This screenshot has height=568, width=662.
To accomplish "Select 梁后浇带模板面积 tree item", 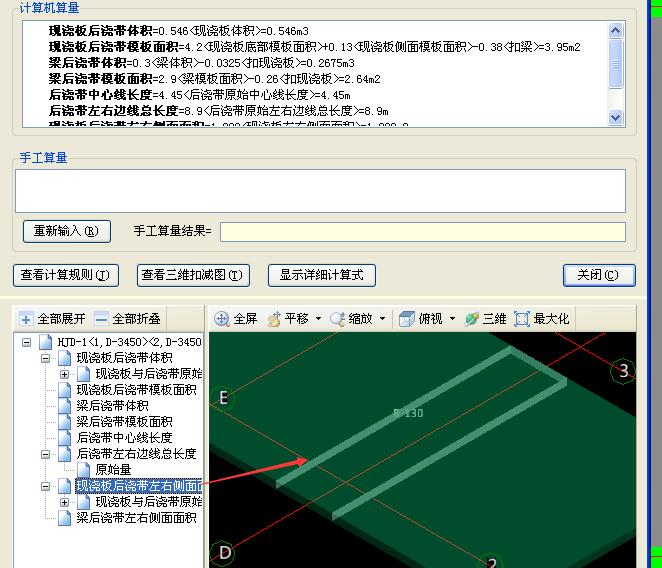I will (x=124, y=422).
